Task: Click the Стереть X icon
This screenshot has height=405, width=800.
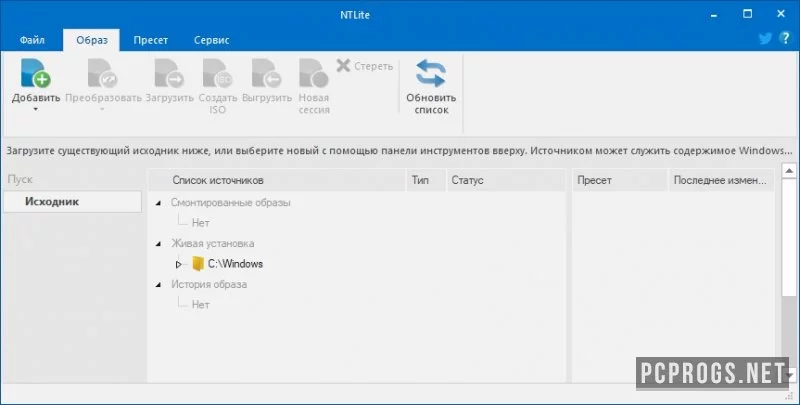Action: (x=343, y=65)
